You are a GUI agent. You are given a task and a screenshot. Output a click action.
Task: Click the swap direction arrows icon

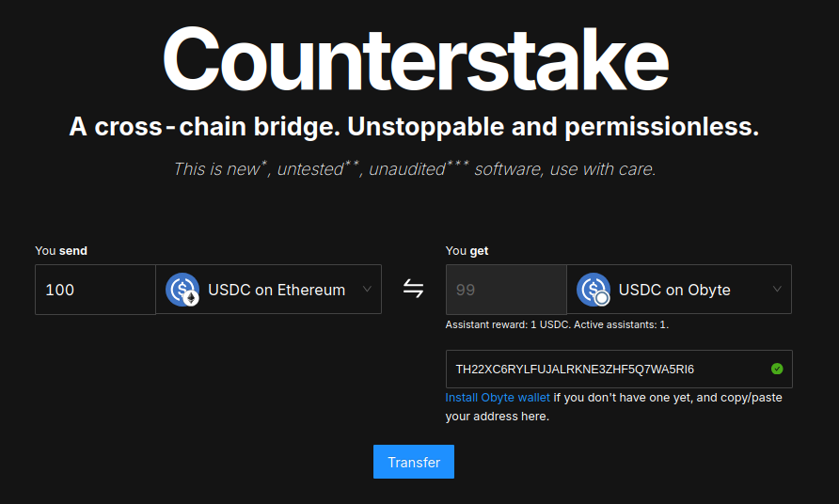point(413,289)
